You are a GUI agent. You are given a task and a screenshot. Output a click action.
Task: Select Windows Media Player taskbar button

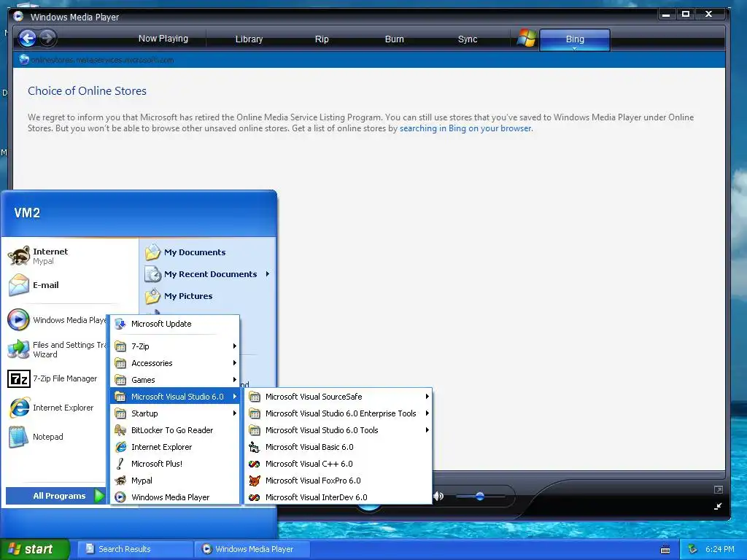point(252,549)
